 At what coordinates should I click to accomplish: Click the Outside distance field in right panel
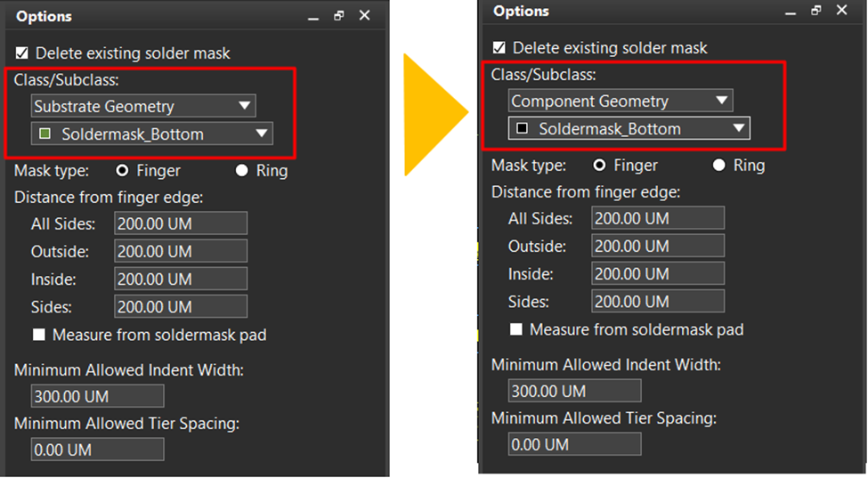[658, 246]
